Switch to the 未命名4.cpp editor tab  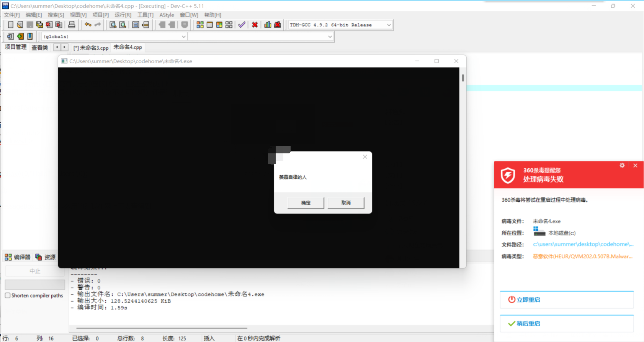tap(128, 47)
